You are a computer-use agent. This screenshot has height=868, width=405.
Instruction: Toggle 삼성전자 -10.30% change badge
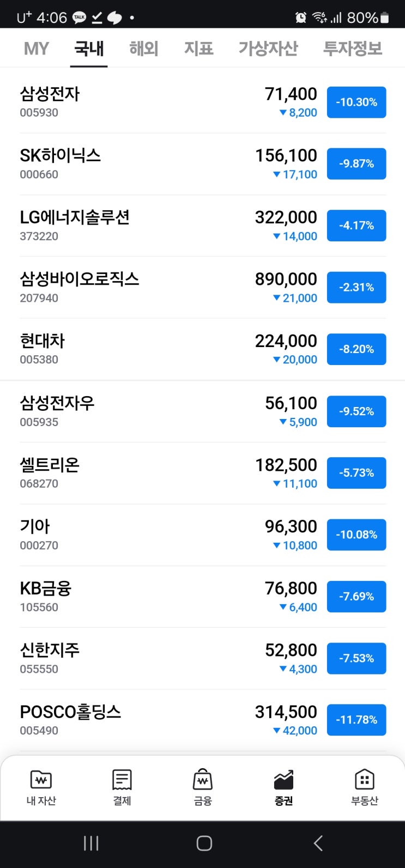356,102
